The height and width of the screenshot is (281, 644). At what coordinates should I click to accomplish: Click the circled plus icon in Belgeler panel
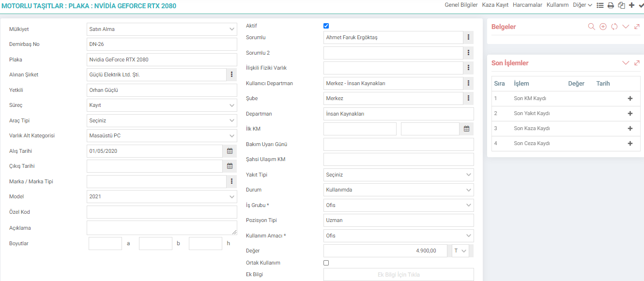(603, 27)
